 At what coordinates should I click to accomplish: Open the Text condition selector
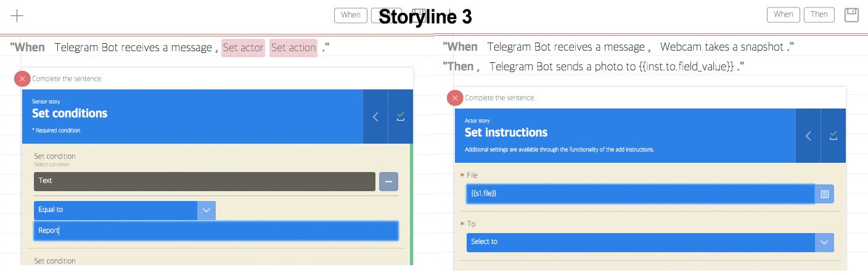coord(204,181)
